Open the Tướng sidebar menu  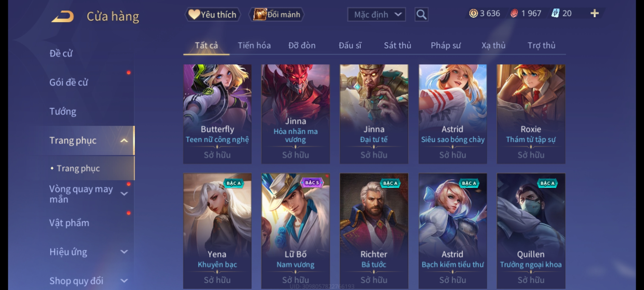(x=63, y=111)
